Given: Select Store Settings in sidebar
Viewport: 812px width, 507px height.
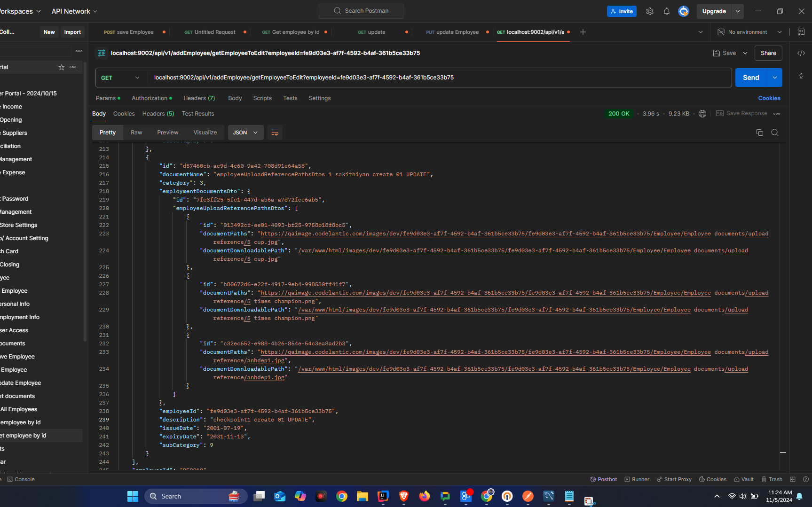Looking at the screenshot, I should tap(19, 225).
